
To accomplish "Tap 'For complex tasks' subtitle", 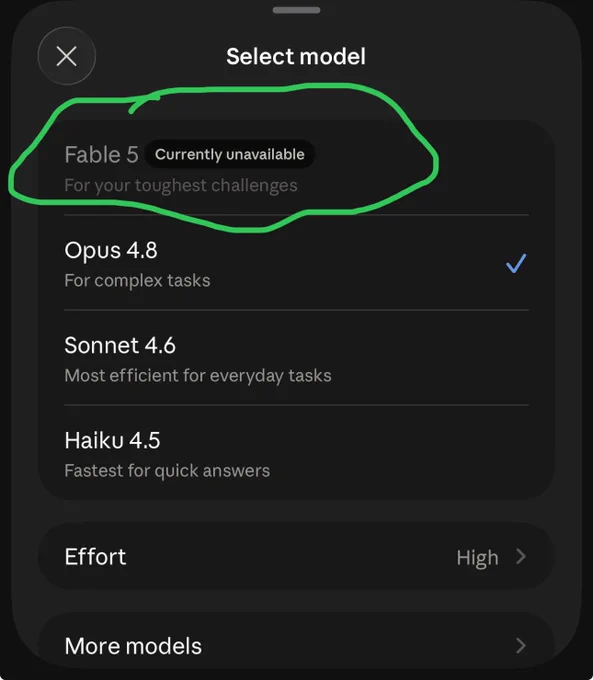I will pyautogui.click(x=137, y=281).
